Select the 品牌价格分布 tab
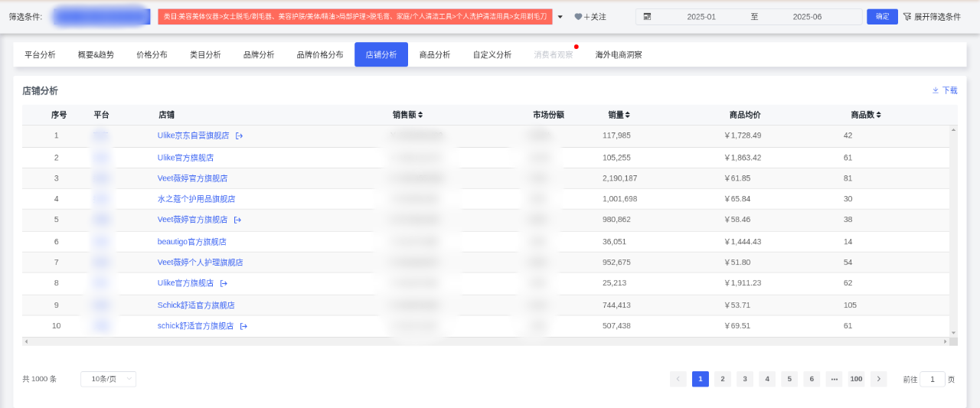980x408 pixels. point(320,55)
